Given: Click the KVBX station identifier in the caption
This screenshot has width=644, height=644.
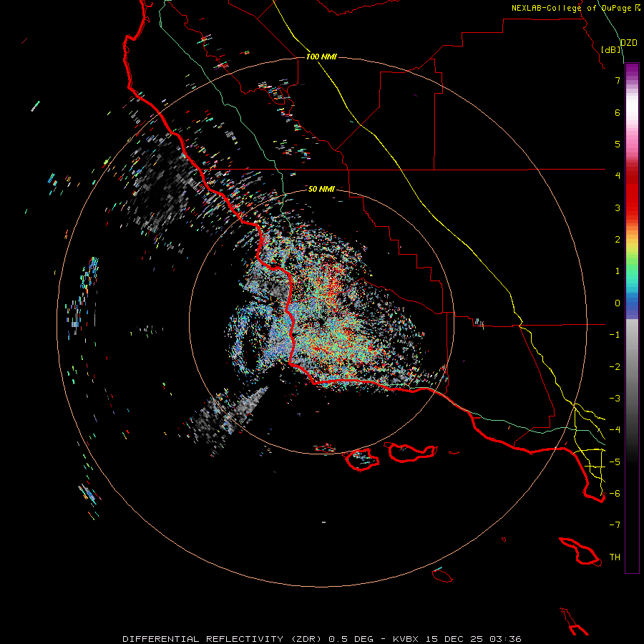Looking at the screenshot, I should [406, 639].
